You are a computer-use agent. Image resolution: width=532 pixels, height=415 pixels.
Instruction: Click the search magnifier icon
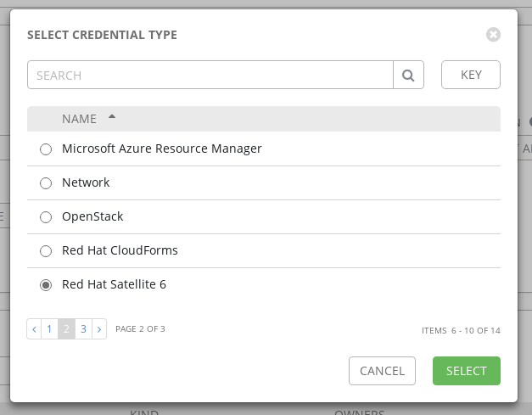pos(408,75)
